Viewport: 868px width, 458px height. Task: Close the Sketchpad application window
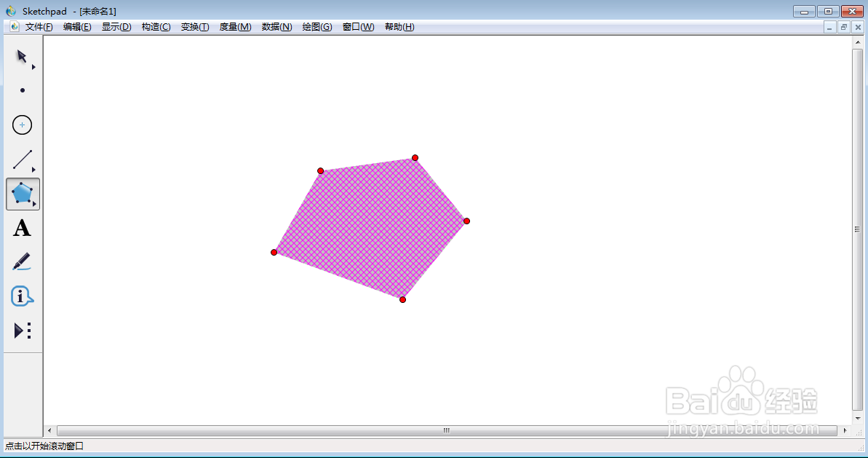852,11
